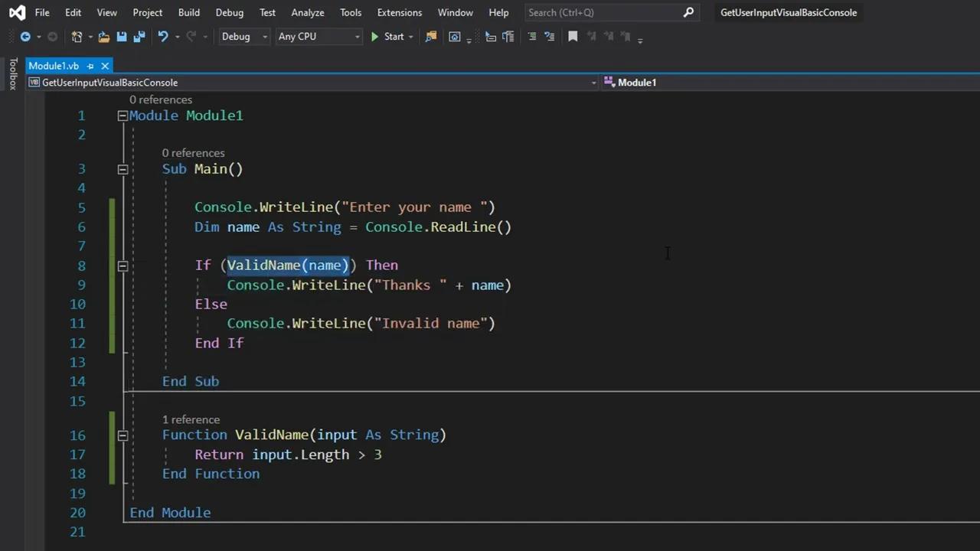Comment out selected lines via toolbar icon
The width and height of the screenshot is (980, 551).
[x=532, y=37]
